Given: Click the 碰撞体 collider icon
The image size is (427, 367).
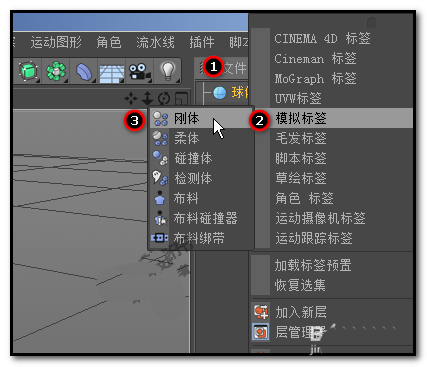Looking at the screenshot, I should tap(160, 158).
